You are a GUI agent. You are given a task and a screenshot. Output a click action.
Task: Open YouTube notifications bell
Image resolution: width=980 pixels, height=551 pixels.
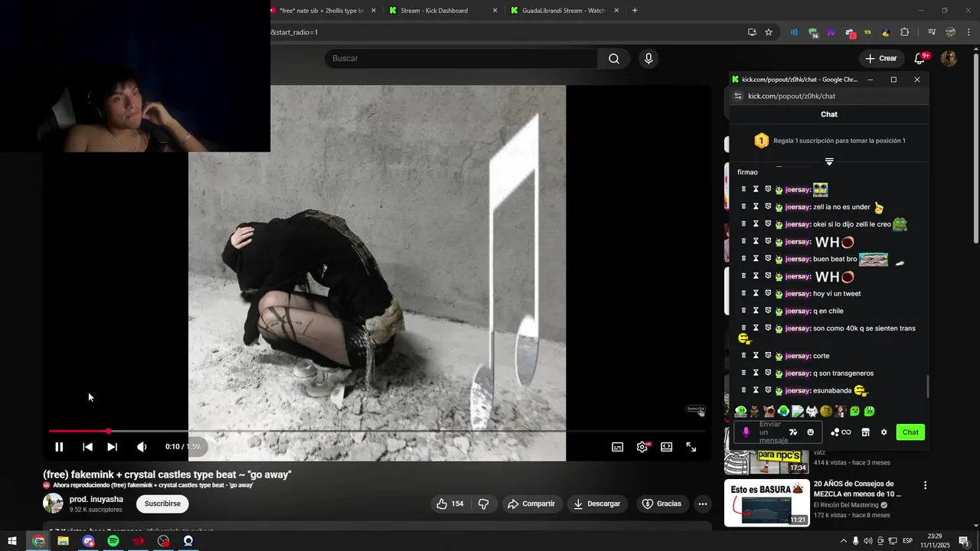pos(920,59)
